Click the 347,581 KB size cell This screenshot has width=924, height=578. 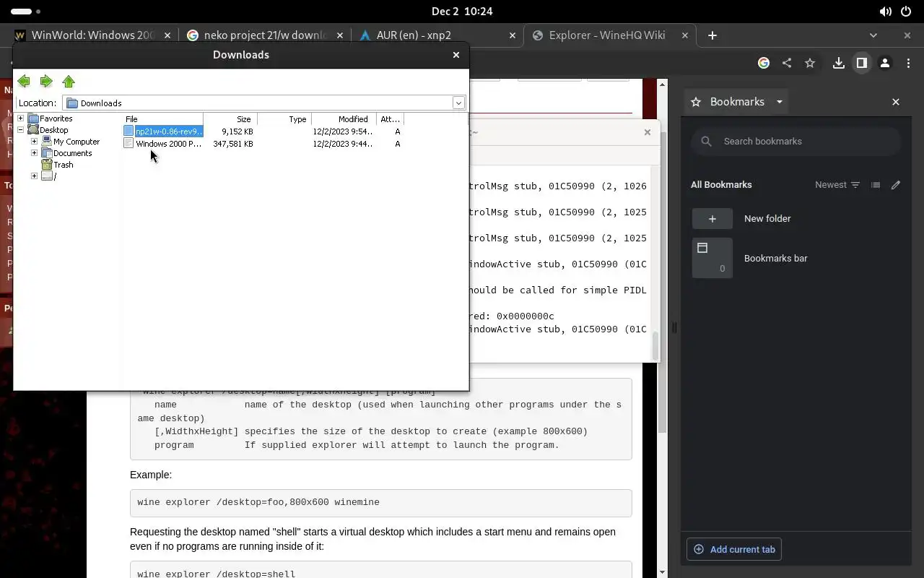pyautogui.click(x=232, y=144)
